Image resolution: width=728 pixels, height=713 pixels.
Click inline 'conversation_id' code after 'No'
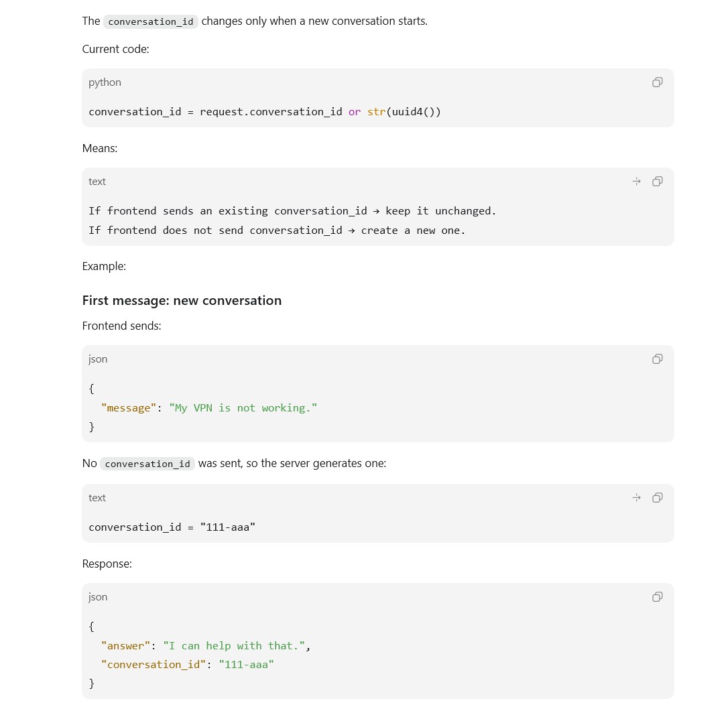(x=147, y=464)
